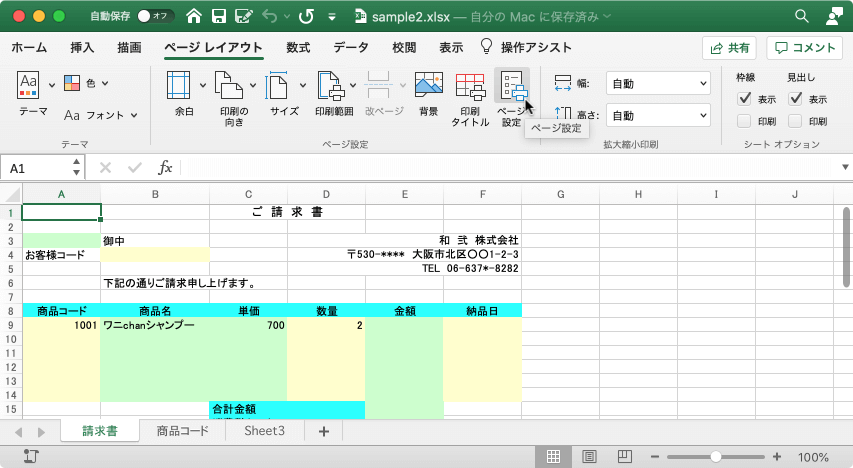Viewport: 853px width, 468px height.
Task: Switch to Sheet3 tab
Action: coord(264,431)
